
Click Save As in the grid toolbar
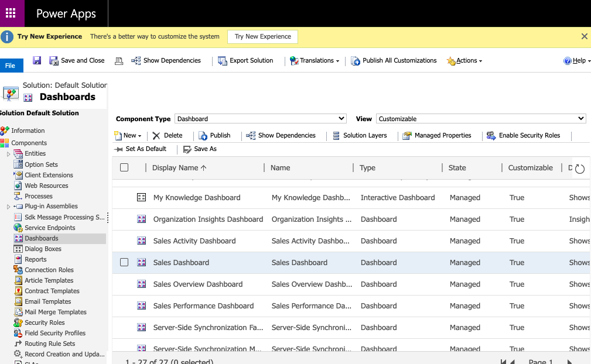[200, 149]
